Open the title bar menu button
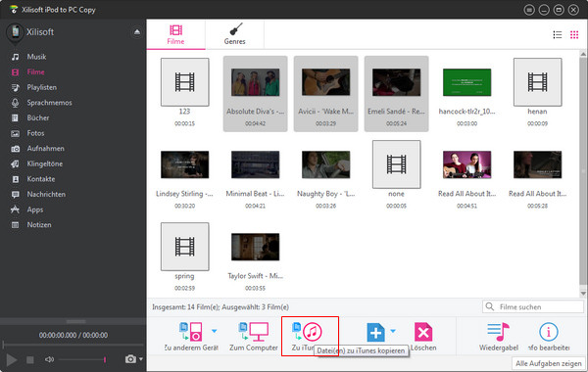The width and height of the screenshot is (588, 372). point(529,10)
